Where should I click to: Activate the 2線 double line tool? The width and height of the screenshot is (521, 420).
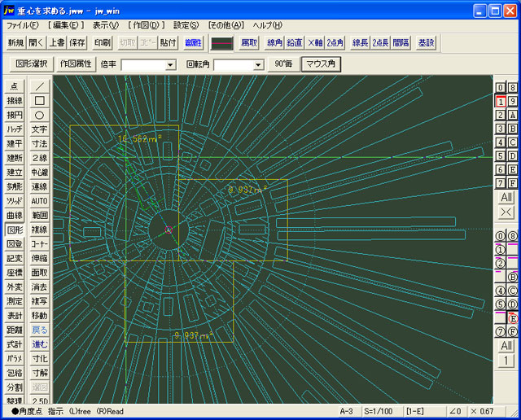pos(39,158)
